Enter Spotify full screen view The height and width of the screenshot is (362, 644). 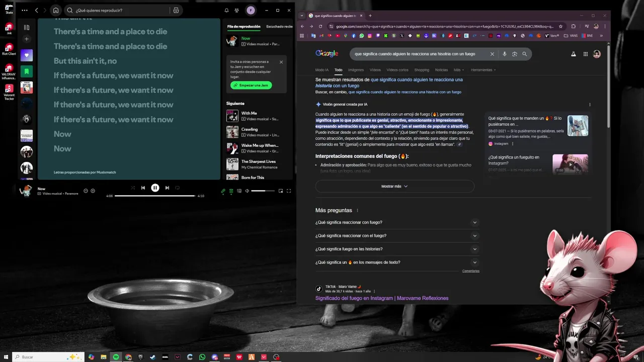pyautogui.click(x=289, y=191)
